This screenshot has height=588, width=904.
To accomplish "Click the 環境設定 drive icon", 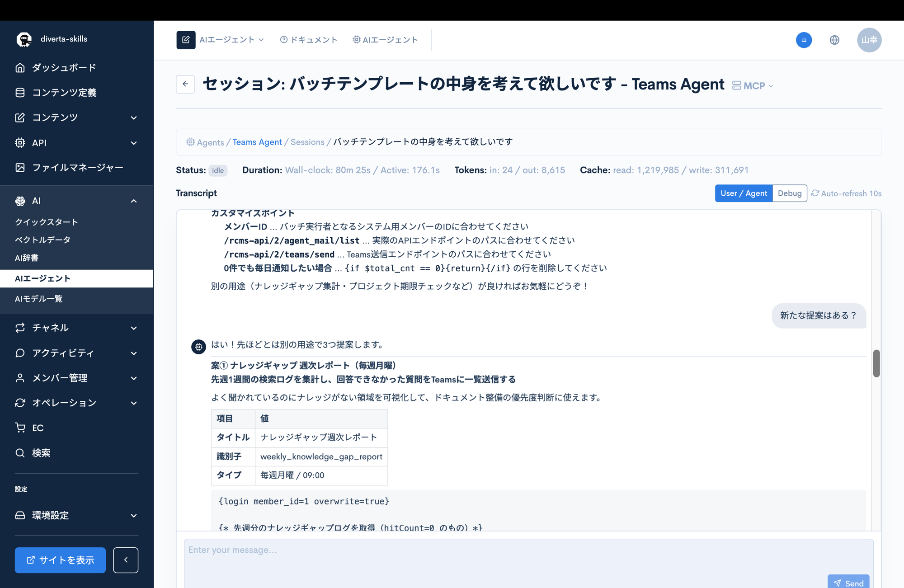I will pyautogui.click(x=20, y=515).
